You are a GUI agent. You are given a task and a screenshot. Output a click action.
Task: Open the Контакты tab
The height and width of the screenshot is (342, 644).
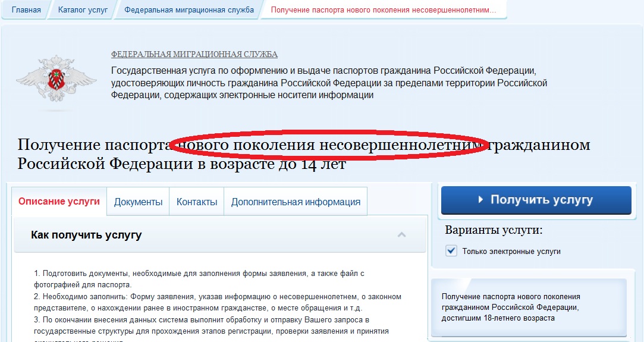tap(197, 202)
